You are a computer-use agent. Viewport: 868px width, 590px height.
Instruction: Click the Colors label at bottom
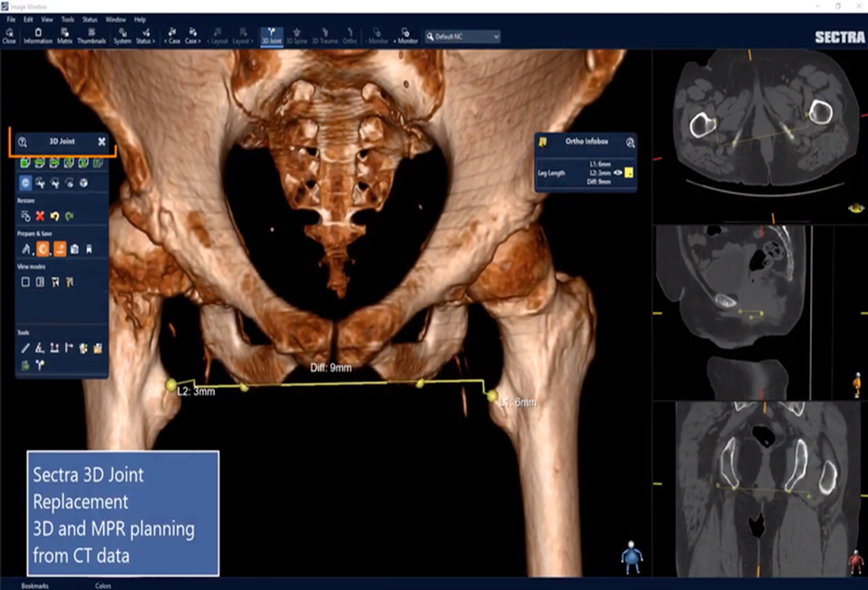click(103, 585)
